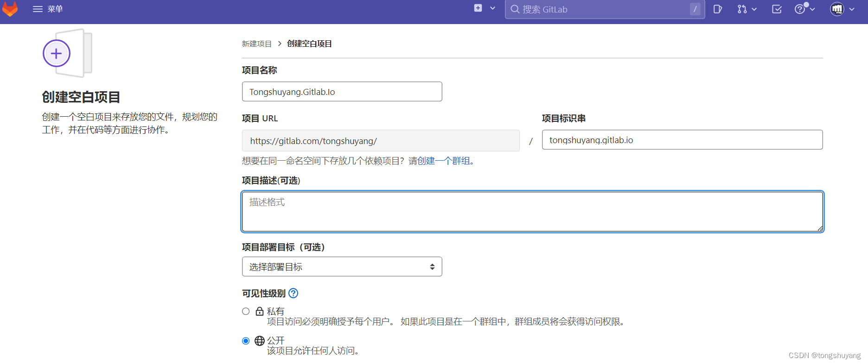Click the slash shortcut hint in search

point(695,9)
